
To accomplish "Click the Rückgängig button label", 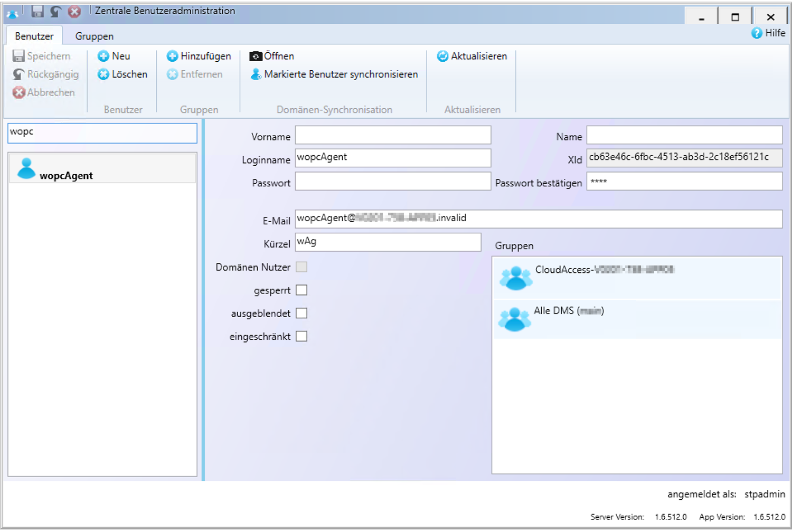I will 53,74.
